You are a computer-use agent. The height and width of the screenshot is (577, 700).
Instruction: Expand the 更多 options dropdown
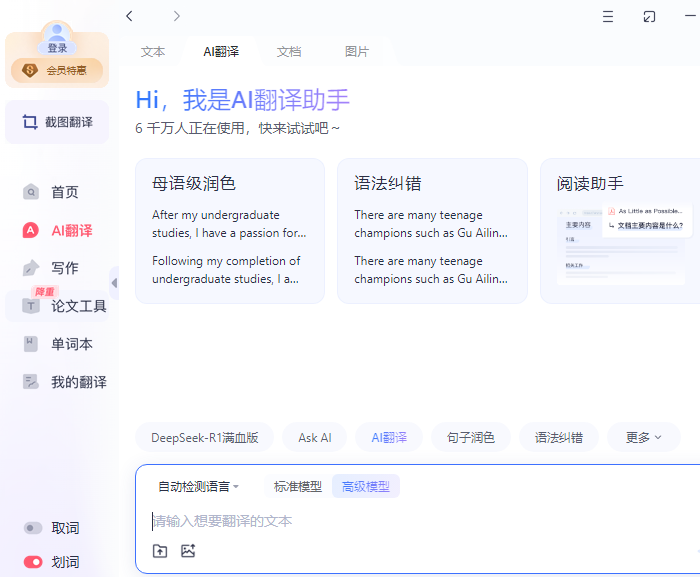(x=643, y=437)
